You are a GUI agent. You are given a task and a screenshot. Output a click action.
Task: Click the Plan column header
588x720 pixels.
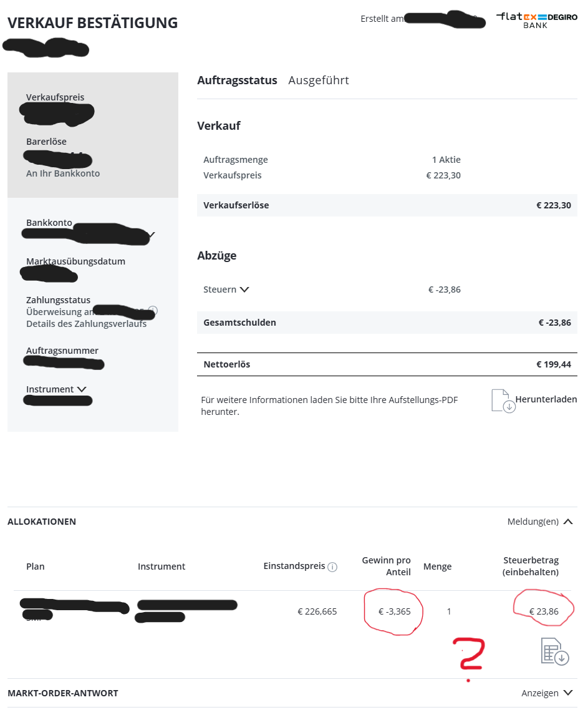tap(36, 567)
